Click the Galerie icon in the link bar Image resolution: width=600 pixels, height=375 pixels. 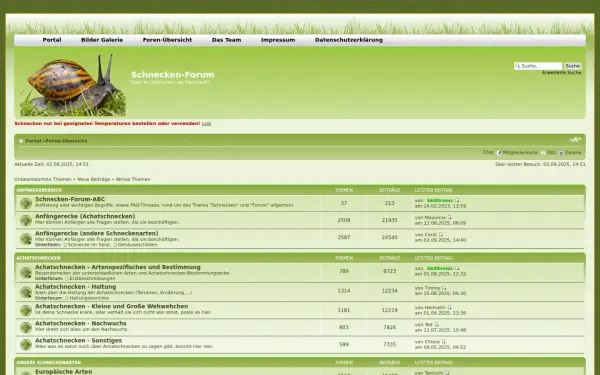[x=561, y=153]
